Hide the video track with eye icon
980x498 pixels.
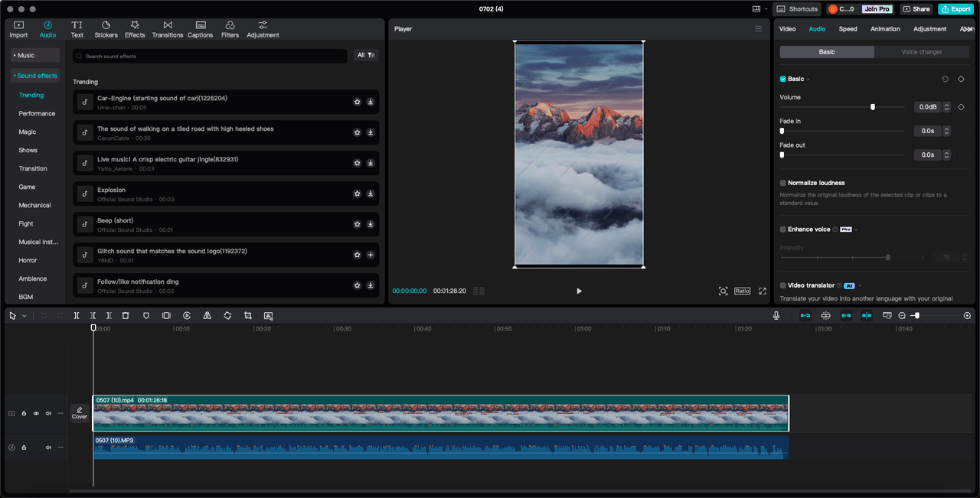(x=36, y=413)
